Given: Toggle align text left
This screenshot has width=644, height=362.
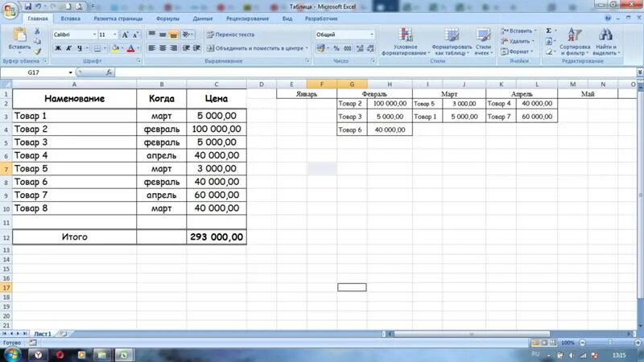Looking at the screenshot, I should [151, 48].
